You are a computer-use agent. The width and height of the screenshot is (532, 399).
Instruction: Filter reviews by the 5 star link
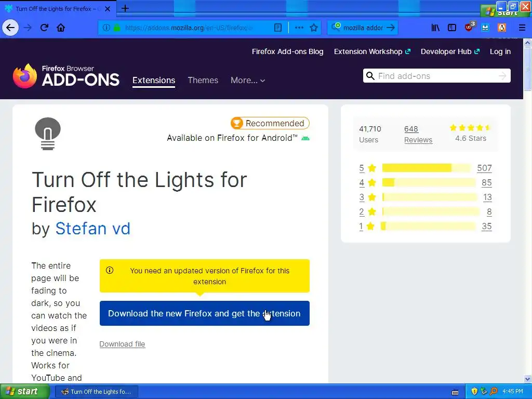point(362,168)
